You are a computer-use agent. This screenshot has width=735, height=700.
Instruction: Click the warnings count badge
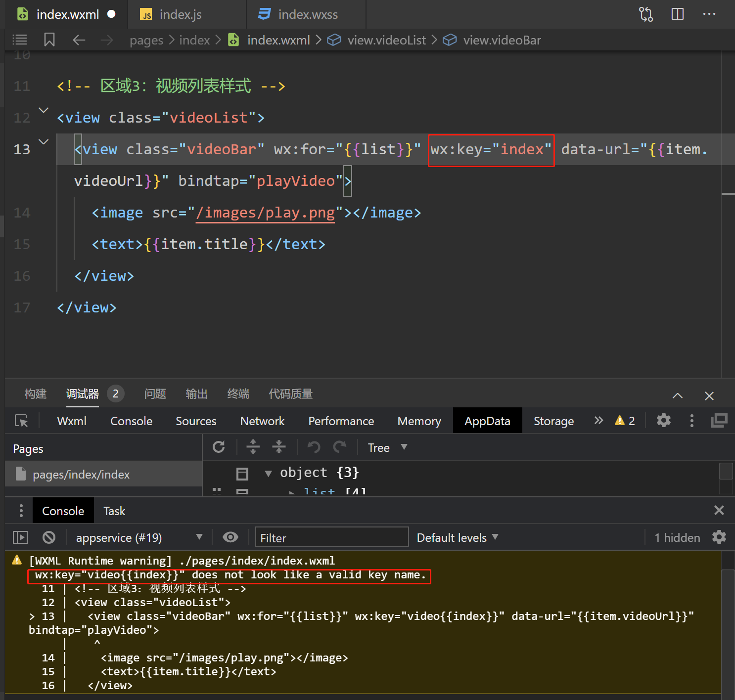[625, 421]
